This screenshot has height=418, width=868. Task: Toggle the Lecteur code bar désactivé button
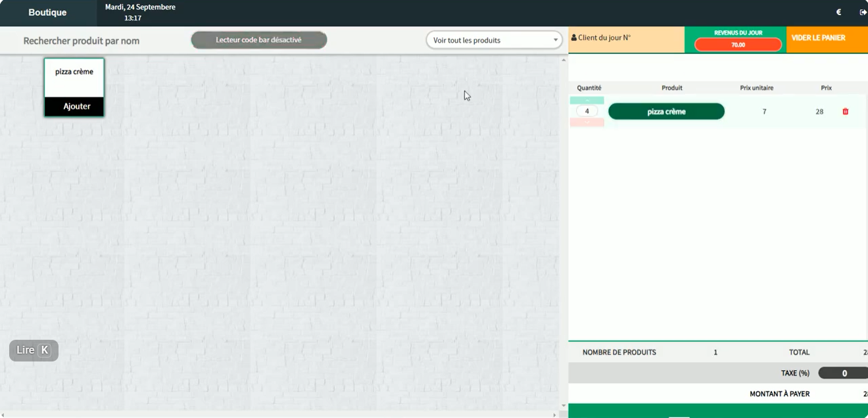(x=259, y=40)
